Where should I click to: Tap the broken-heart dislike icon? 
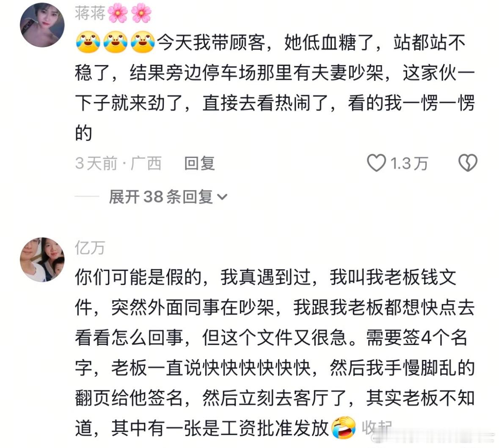[468, 163]
